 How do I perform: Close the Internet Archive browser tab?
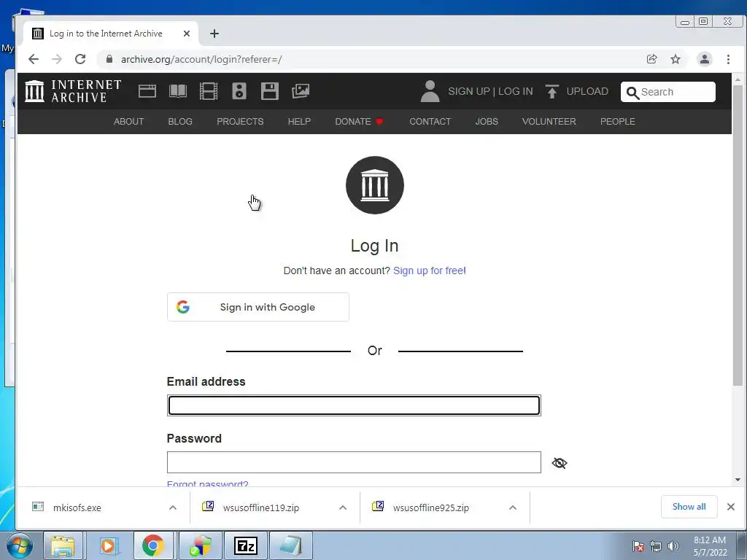(187, 34)
